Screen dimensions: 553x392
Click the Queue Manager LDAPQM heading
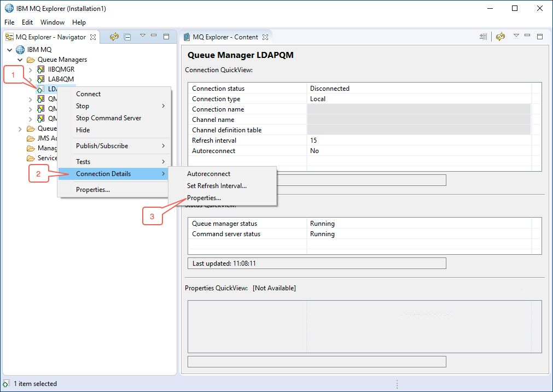point(240,55)
